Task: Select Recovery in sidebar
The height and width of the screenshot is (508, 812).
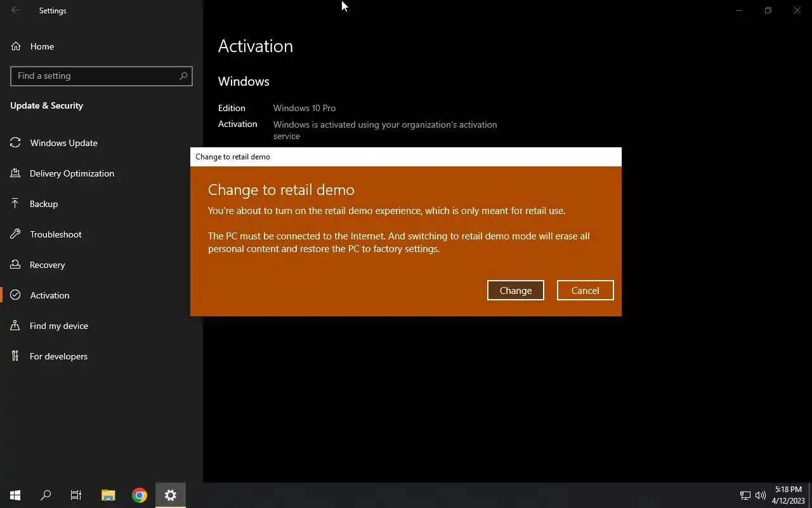Action: (x=101, y=265)
